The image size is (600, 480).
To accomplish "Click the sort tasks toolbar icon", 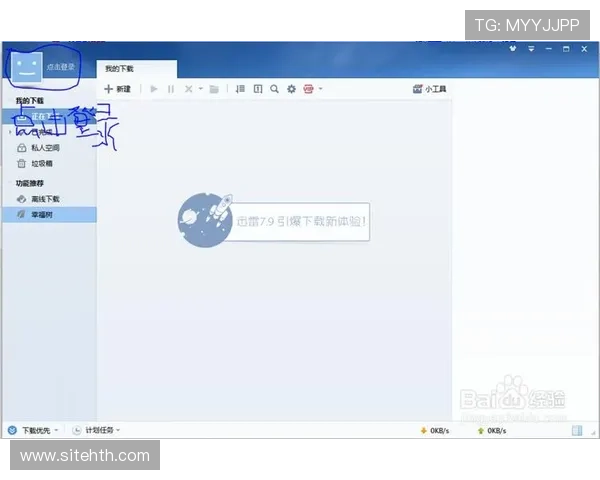I will 240,89.
